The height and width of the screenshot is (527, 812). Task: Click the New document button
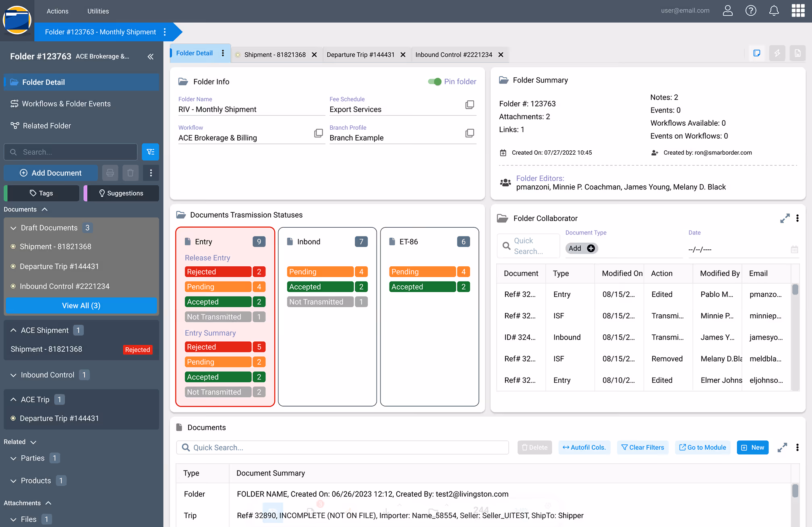tap(753, 448)
